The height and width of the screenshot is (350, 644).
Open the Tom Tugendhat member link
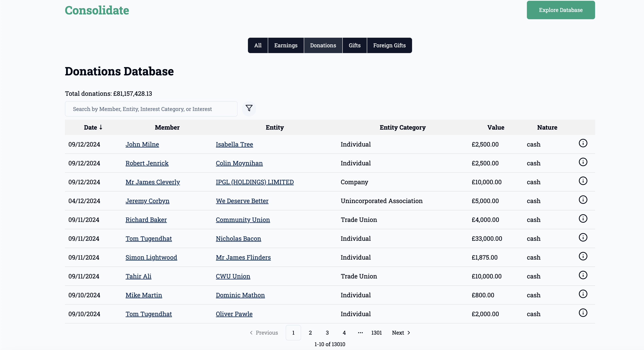tap(149, 239)
